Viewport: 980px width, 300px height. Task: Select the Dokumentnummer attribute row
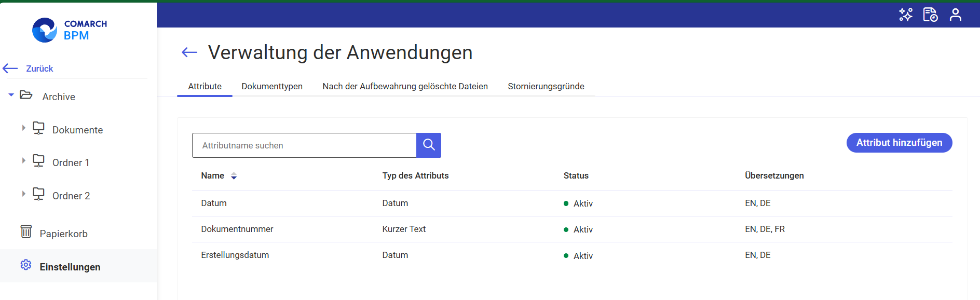coord(572,229)
